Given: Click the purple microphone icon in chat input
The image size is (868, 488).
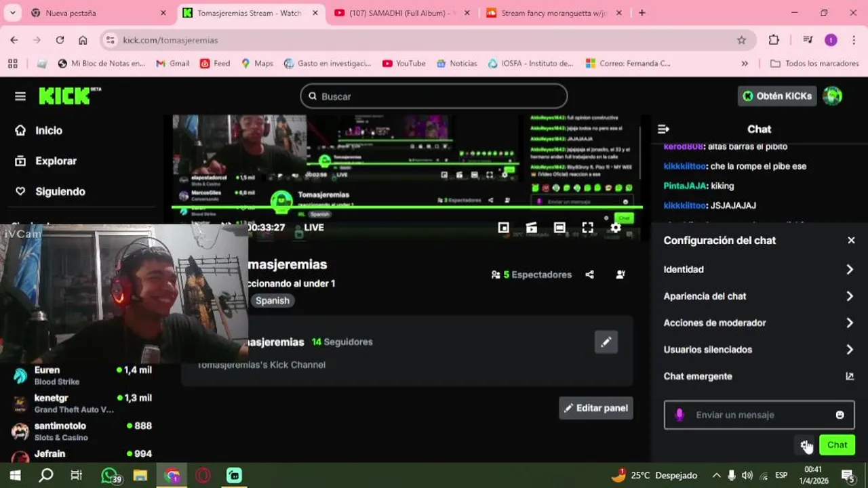Looking at the screenshot, I should click(679, 415).
